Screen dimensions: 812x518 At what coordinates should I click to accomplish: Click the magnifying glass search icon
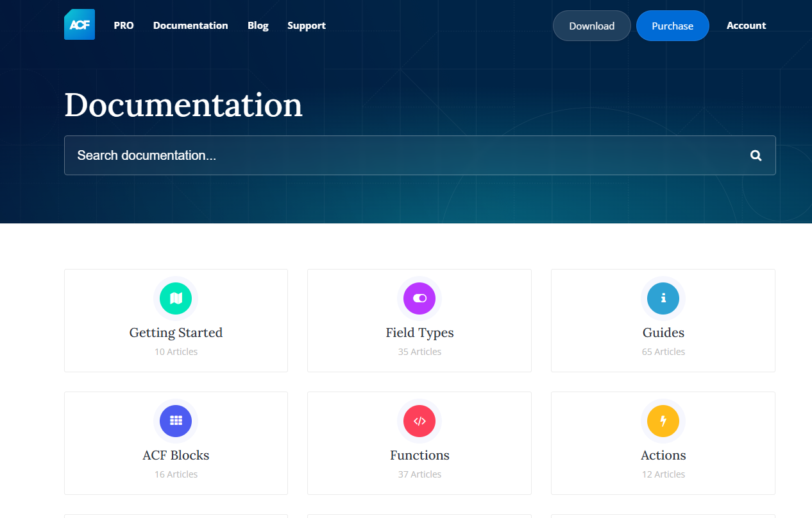(x=756, y=155)
